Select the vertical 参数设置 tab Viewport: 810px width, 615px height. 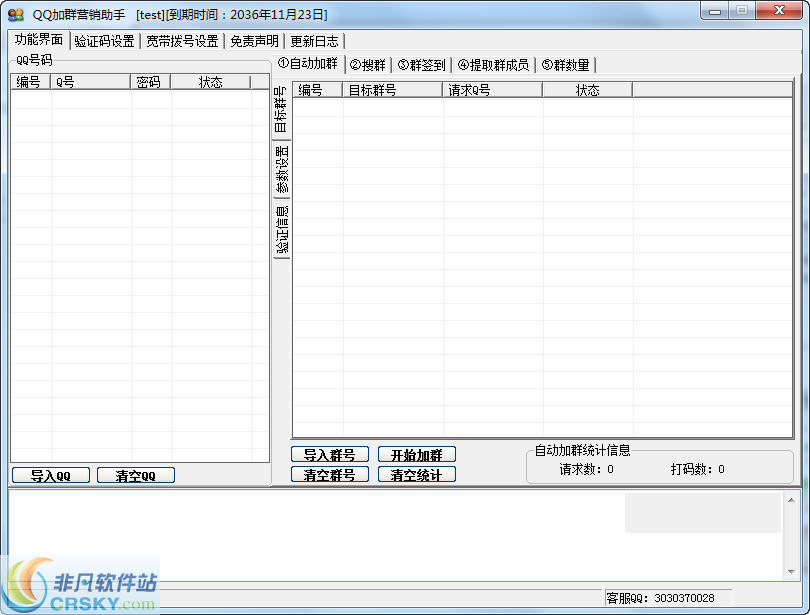pyautogui.click(x=281, y=169)
